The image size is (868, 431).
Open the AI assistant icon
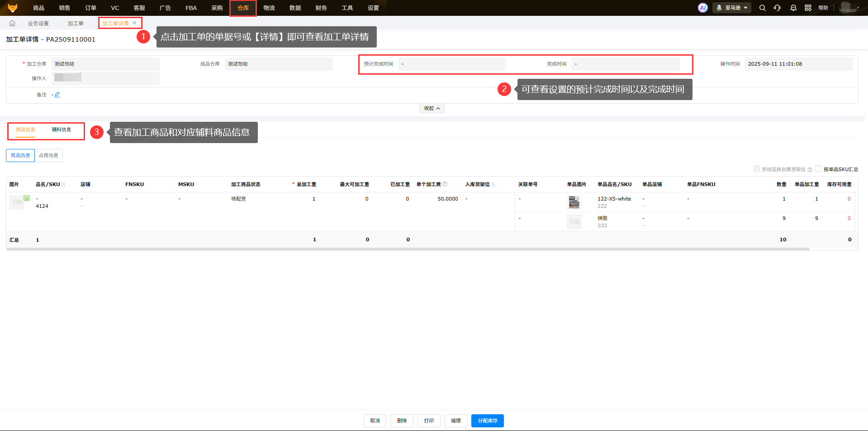(702, 8)
